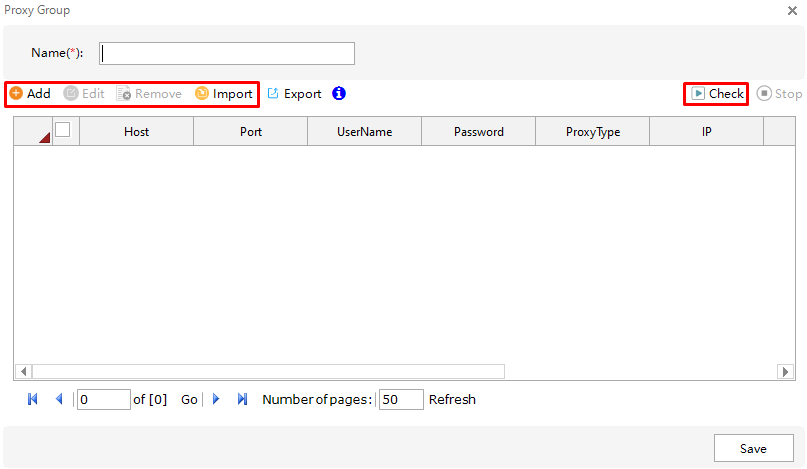
Task: Click the Export proxies icon
Action: point(273,94)
